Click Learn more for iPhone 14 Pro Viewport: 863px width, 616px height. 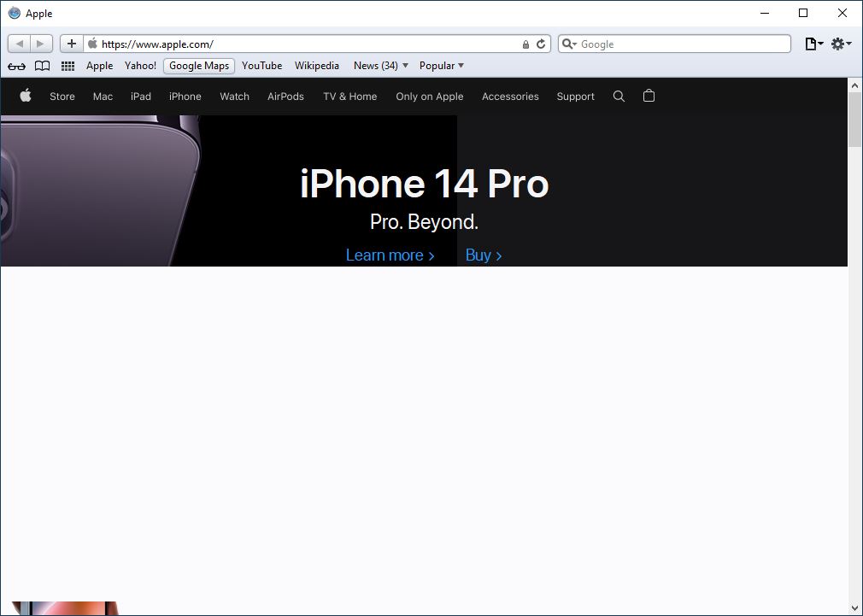click(390, 255)
